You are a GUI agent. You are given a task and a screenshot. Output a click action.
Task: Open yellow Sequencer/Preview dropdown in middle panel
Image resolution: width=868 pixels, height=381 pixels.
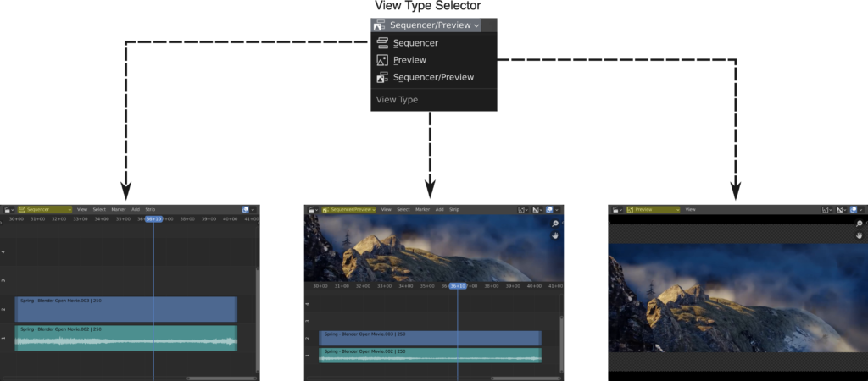348,210
